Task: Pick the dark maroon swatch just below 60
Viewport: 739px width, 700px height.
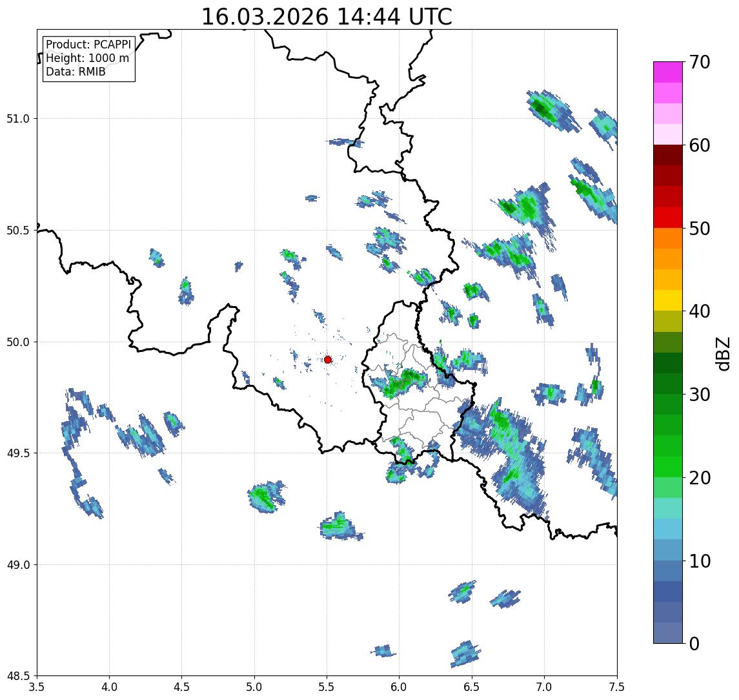Action: (x=668, y=155)
